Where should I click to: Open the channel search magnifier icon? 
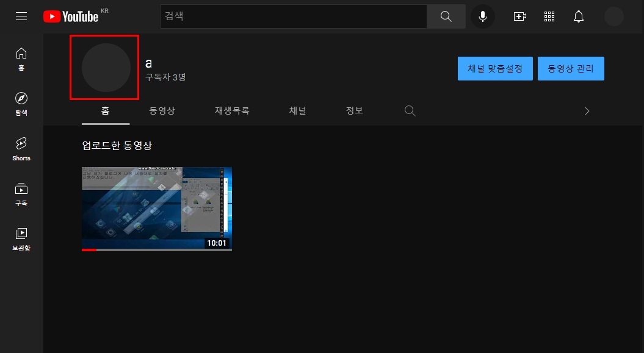click(x=410, y=110)
